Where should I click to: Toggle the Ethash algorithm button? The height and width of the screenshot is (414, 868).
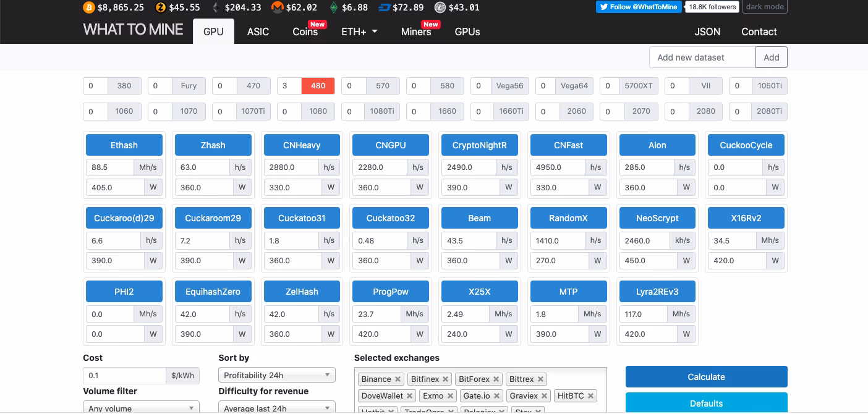[x=124, y=145]
